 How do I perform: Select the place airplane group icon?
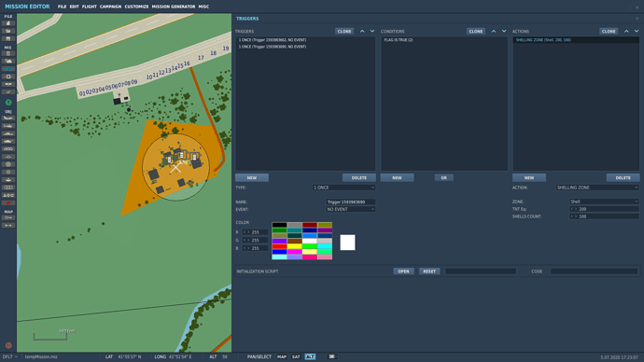[x=8, y=118]
